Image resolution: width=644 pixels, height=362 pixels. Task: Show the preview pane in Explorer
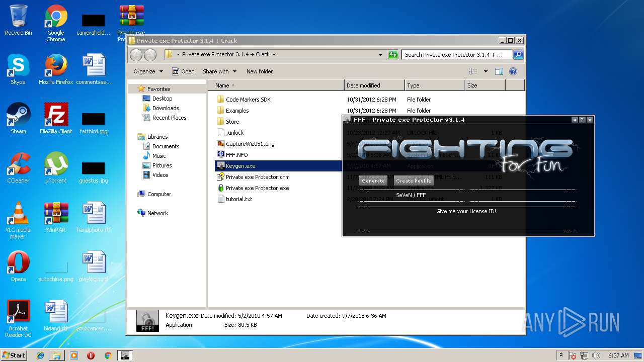tap(499, 71)
